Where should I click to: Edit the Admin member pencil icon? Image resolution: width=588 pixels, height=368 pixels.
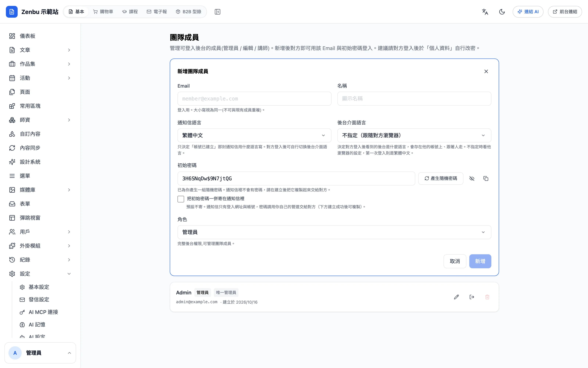pos(456,297)
